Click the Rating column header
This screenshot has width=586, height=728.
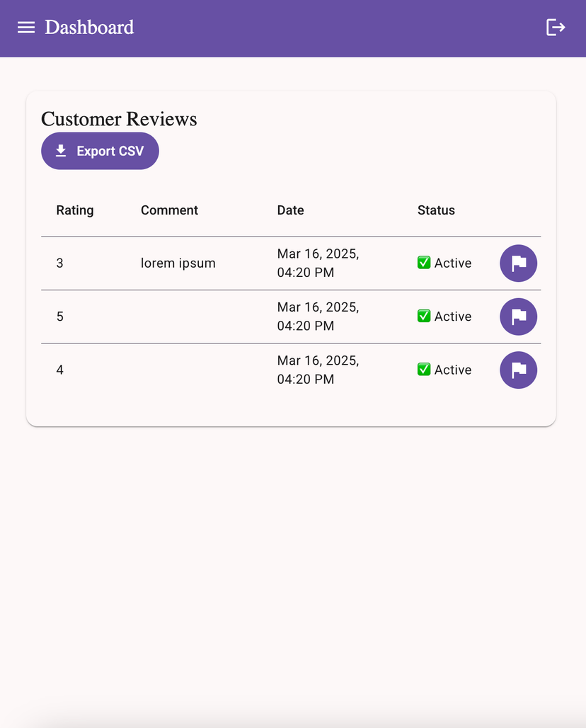click(x=75, y=210)
